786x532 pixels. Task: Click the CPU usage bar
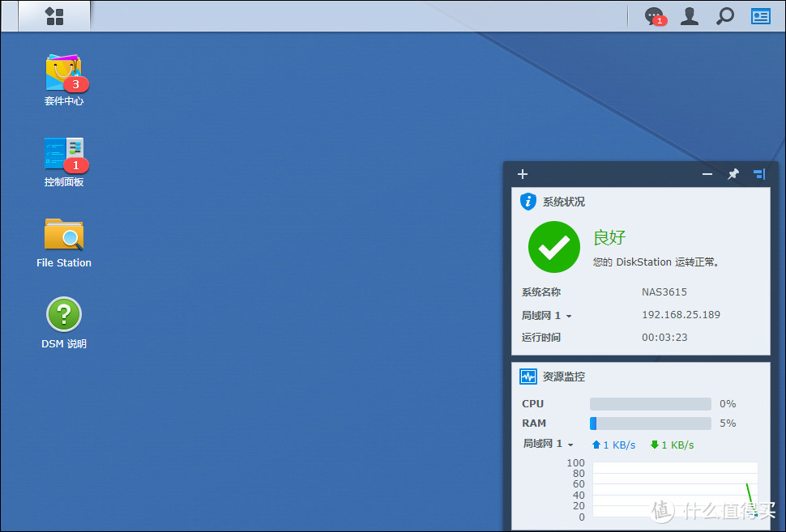coord(650,404)
